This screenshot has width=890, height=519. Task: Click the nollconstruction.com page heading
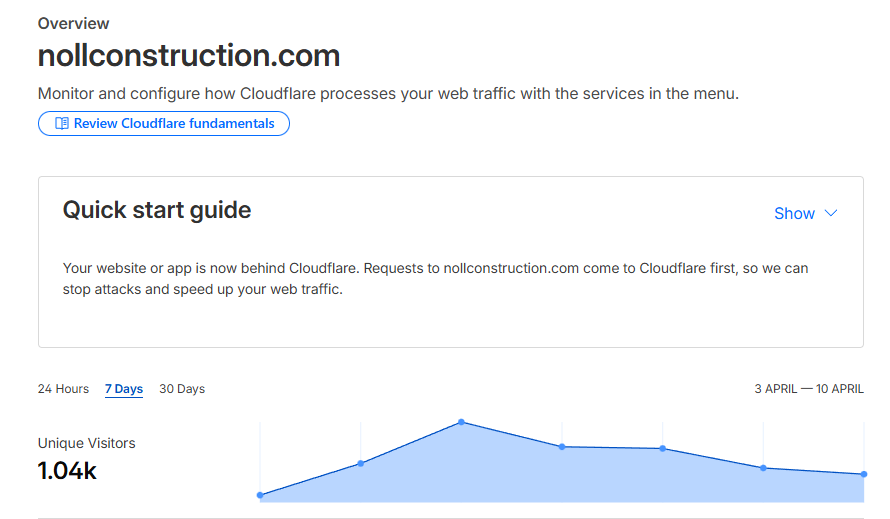189,55
